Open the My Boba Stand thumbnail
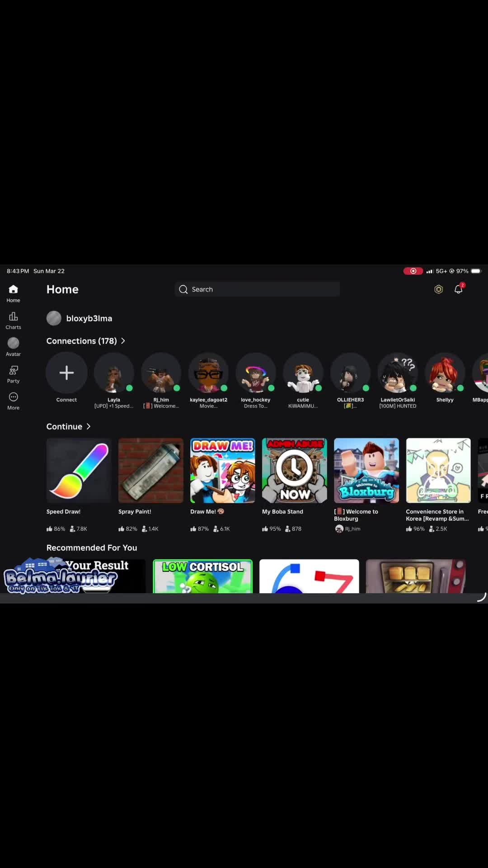Screen dimensions: 488x868 [295, 471]
